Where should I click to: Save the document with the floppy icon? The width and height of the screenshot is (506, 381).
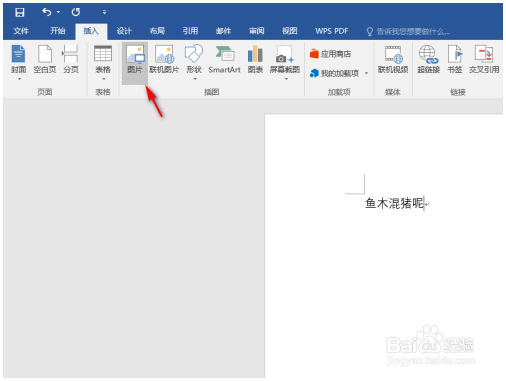(20, 12)
